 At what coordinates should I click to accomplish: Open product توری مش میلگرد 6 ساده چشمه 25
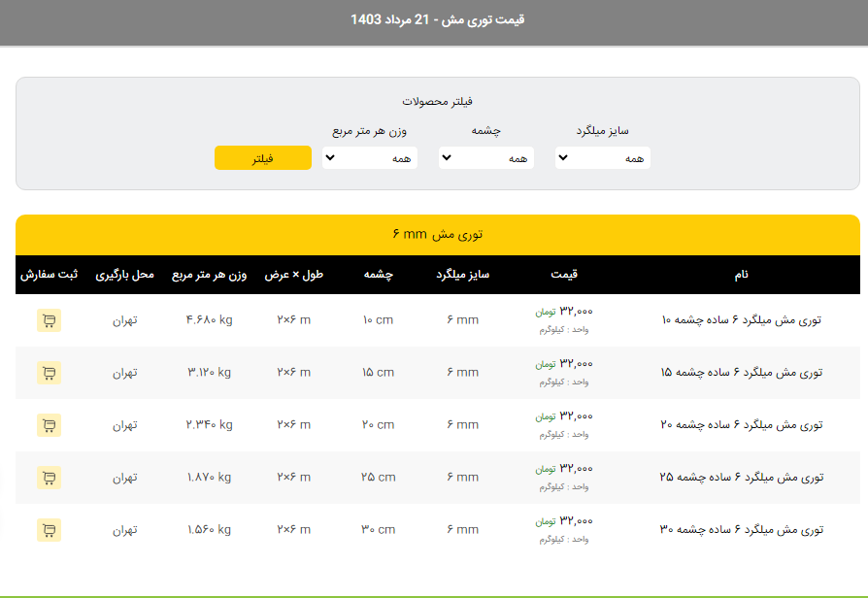742,478
